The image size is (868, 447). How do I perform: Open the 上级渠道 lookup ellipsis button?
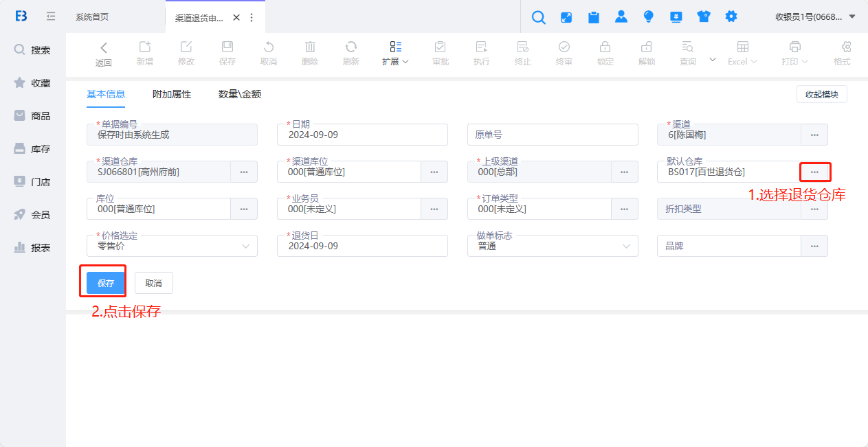click(x=625, y=172)
